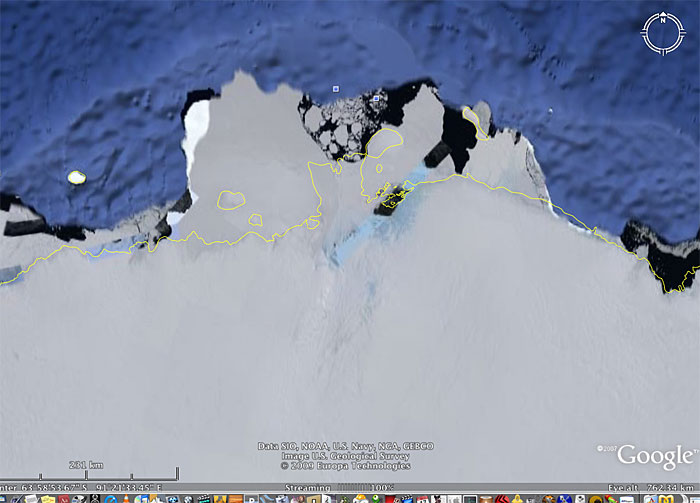
Task: Click the 231 km scale bar
Action: click(x=88, y=471)
